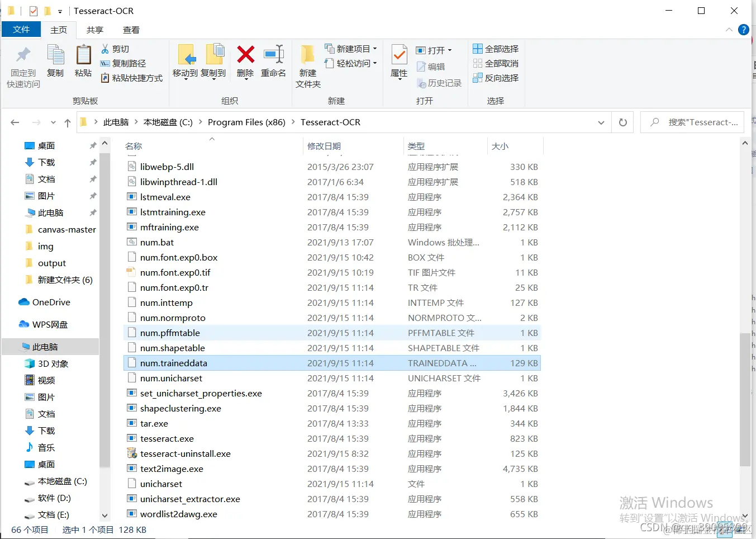Select file libwebp-5.dll
The image size is (756, 539).
point(332,167)
